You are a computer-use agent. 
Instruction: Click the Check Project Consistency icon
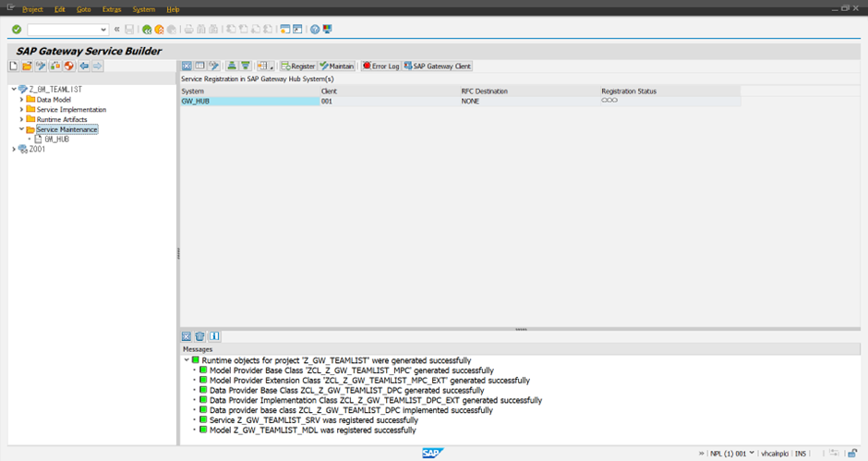(x=55, y=66)
